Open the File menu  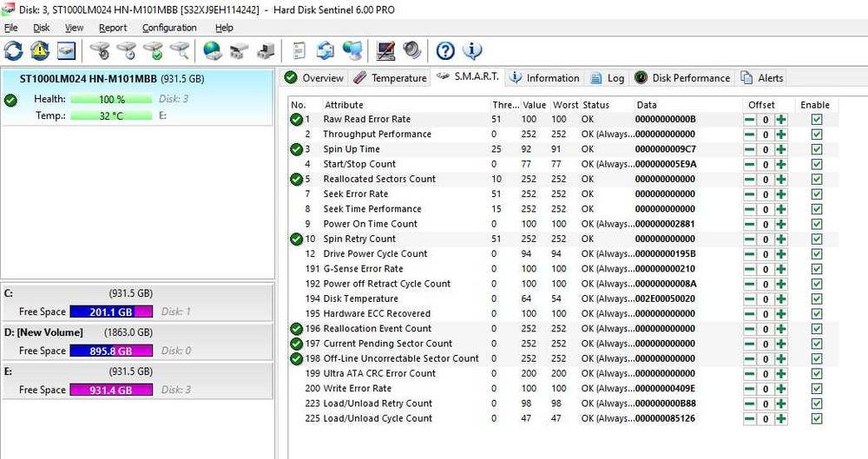(x=10, y=28)
